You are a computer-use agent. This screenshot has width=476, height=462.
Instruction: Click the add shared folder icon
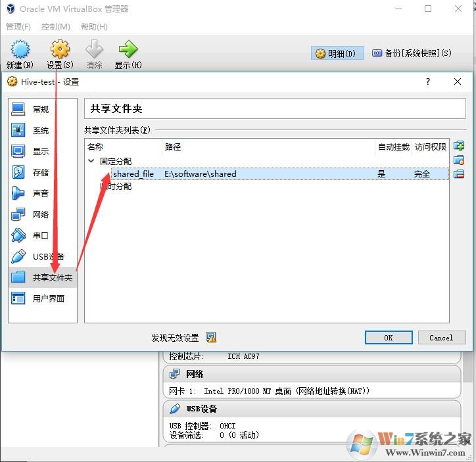tap(459, 146)
